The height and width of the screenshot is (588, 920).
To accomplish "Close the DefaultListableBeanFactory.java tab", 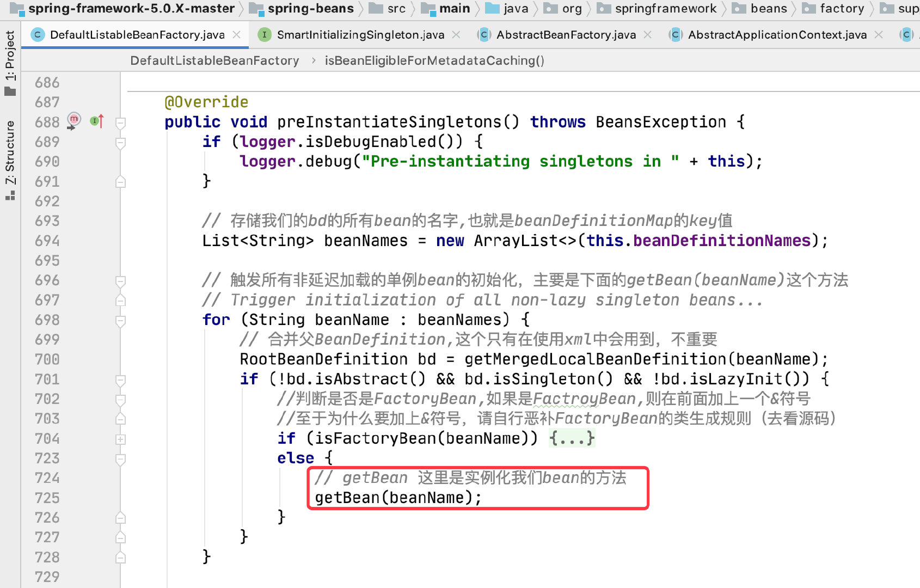I will [237, 35].
